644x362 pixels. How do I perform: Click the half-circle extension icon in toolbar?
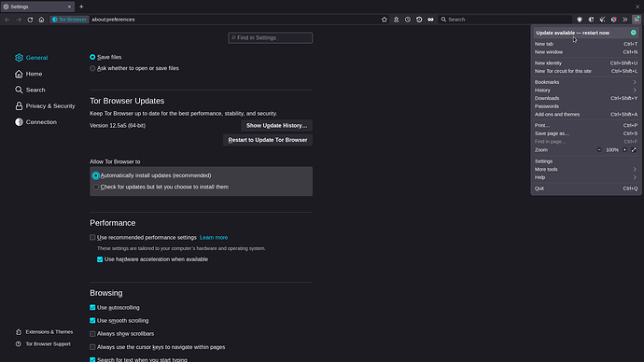tap(591, 20)
